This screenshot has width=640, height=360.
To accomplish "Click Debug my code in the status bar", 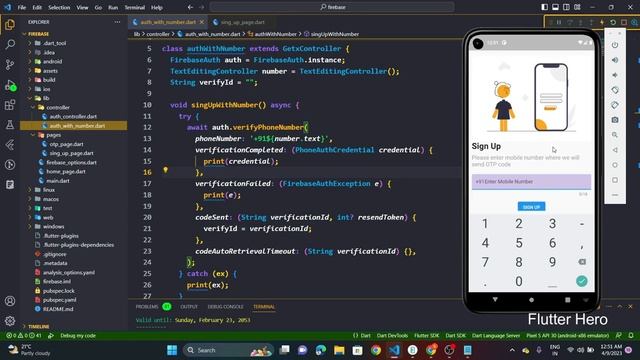I will tap(78, 336).
